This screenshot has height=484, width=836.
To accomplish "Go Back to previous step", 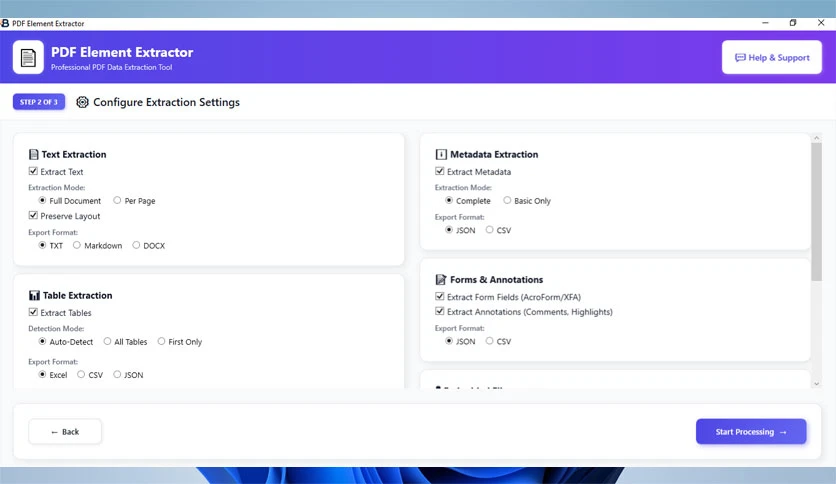I will (65, 432).
